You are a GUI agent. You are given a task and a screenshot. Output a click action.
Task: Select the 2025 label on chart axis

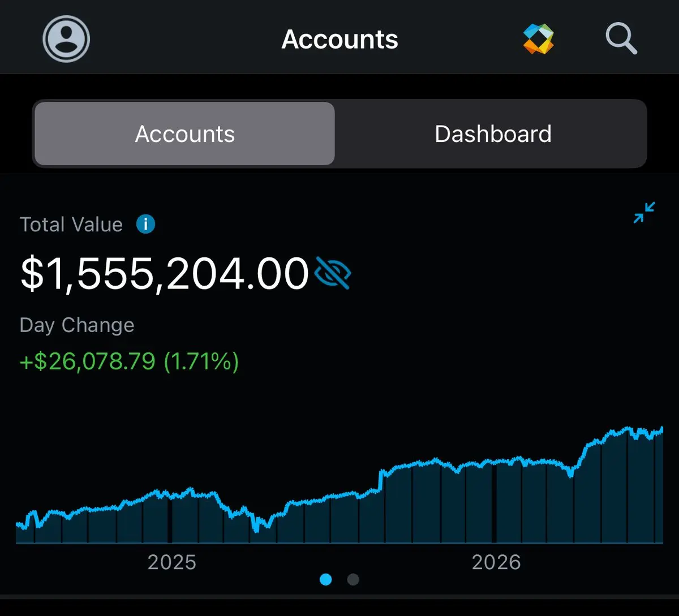(171, 562)
